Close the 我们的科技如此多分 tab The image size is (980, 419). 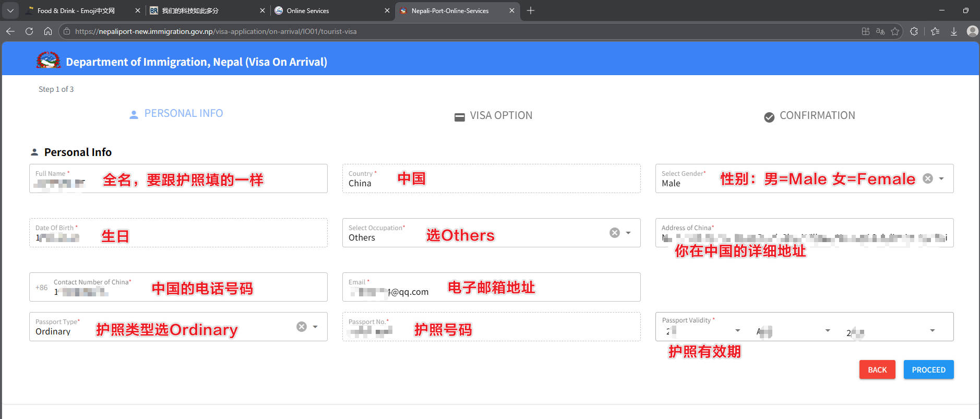262,10
